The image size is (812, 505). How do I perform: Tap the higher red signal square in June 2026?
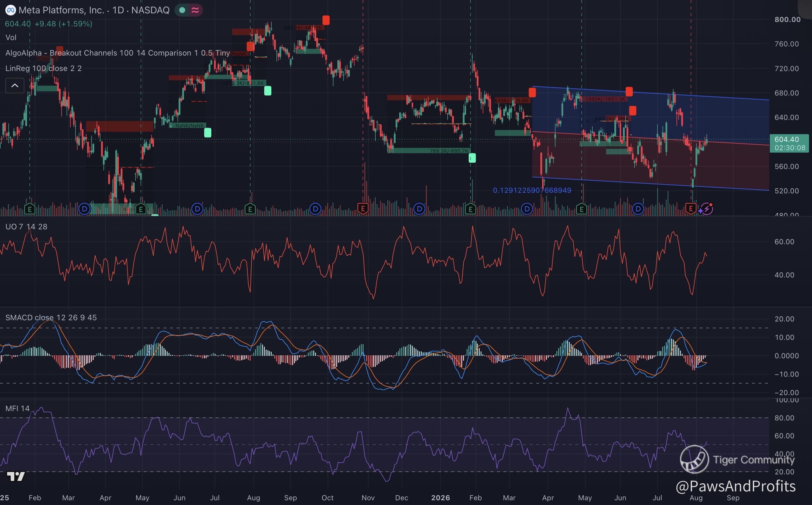(x=629, y=91)
